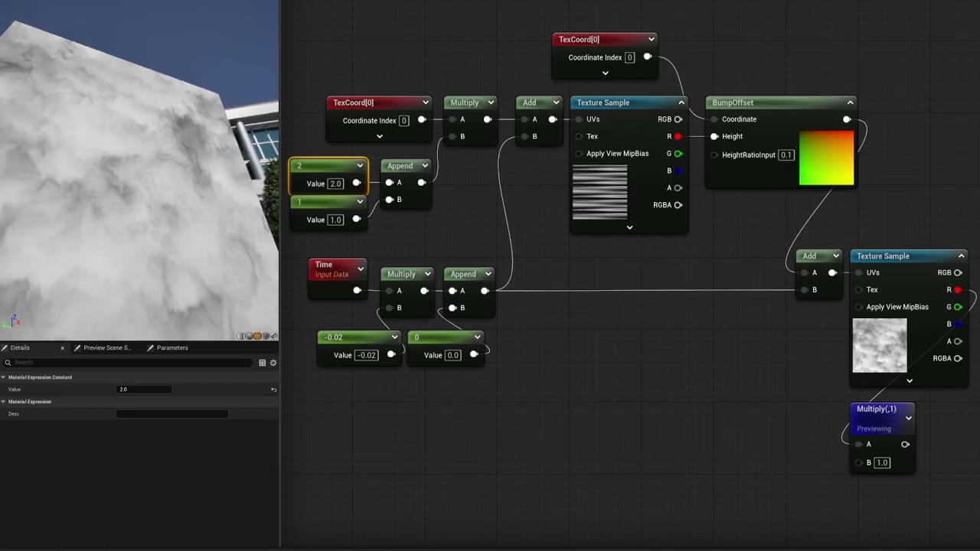Click UVs input pin on marble Texture Sample
The height and width of the screenshot is (551, 980).
click(x=859, y=272)
